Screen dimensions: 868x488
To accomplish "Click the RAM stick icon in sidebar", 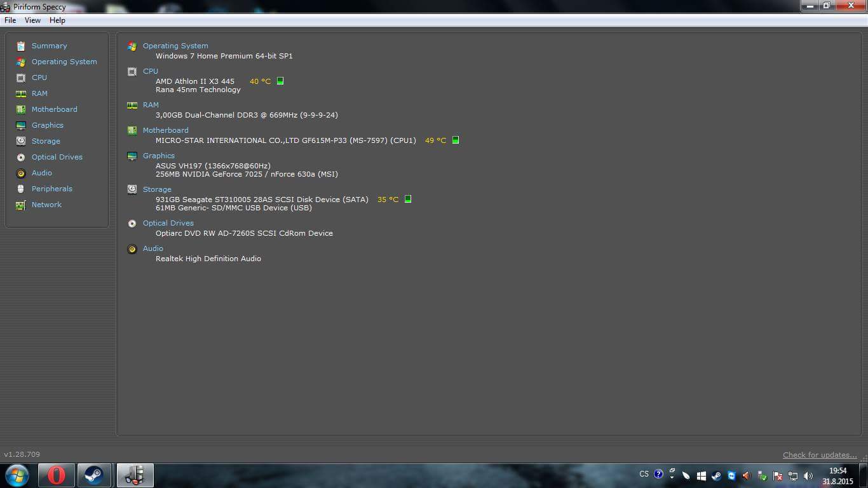I will (21, 93).
